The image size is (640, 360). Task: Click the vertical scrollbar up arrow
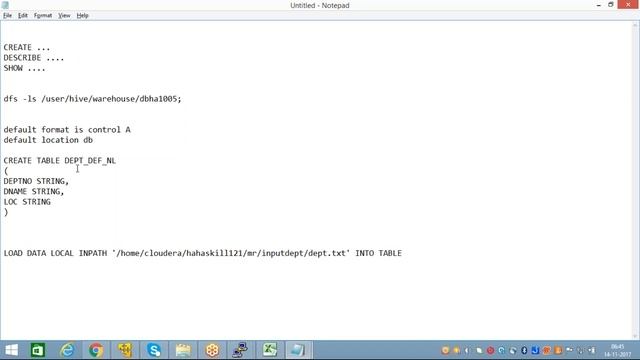click(x=636, y=25)
